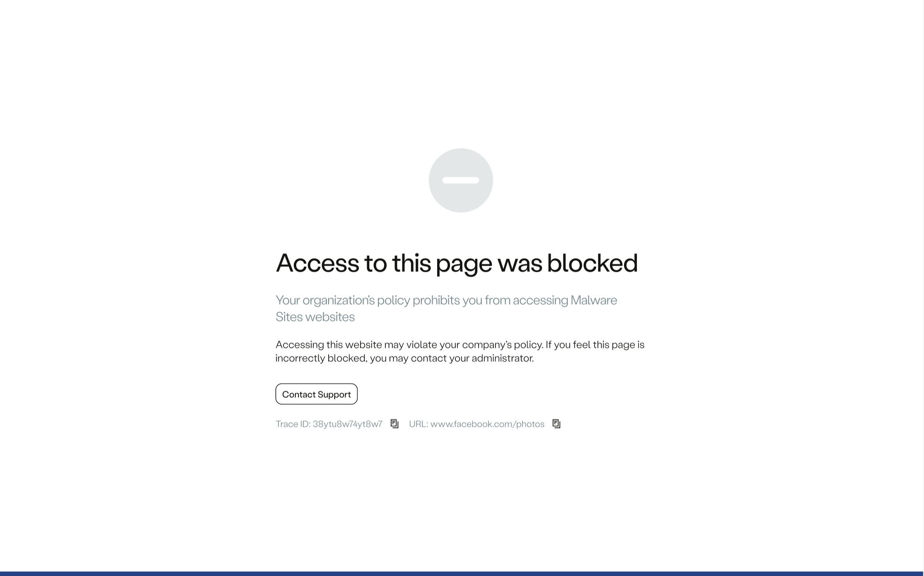The image size is (924, 576).
Task: Click Contact Support to reach administrator
Action: pyautogui.click(x=317, y=394)
